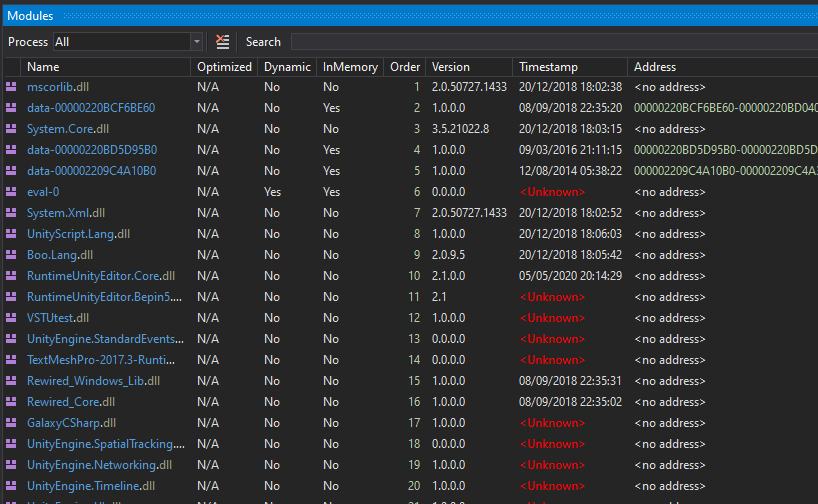Sort by the Version column header
The height and width of the screenshot is (504, 818).
point(469,67)
